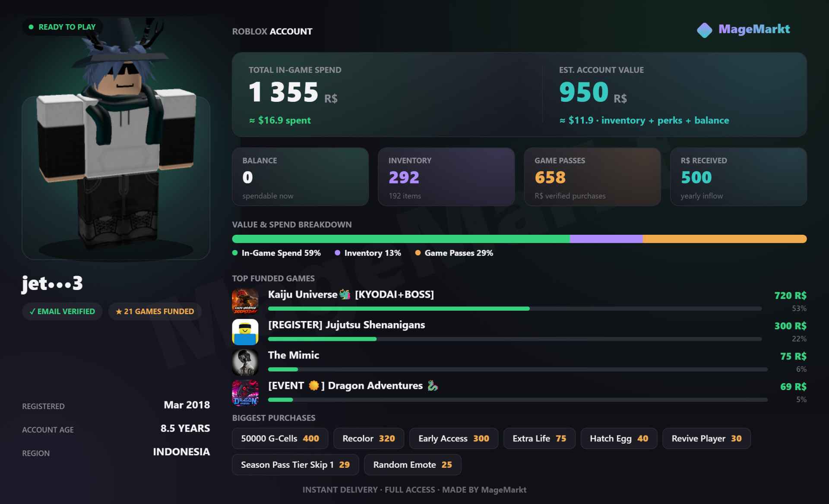Click the purple segment of the breakdown bar
The height and width of the screenshot is (504, 829).
pyautogui.click(x=606, y=239)
